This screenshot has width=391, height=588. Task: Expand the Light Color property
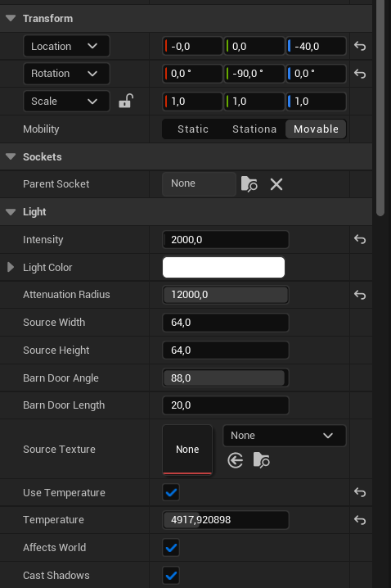pos(11,267)
